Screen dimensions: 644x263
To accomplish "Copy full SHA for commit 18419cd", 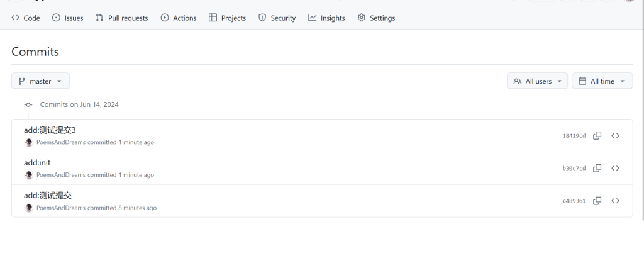I will (597, 135).
